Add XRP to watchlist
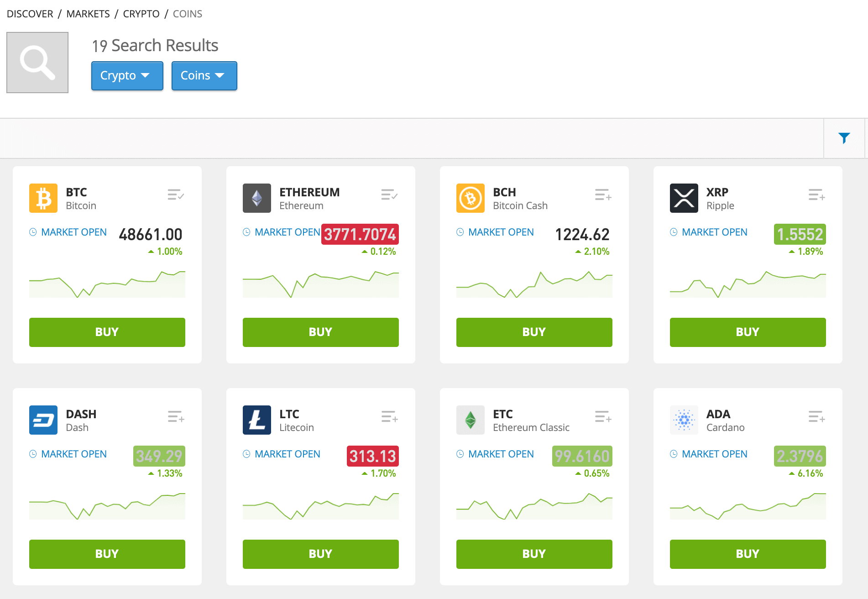The width and height of the screenshot is (868, 599). click(x=816, y=195)
